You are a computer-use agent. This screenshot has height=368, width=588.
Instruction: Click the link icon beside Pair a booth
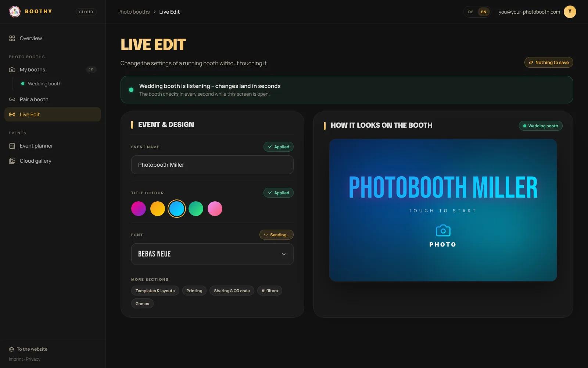point(12,99)
